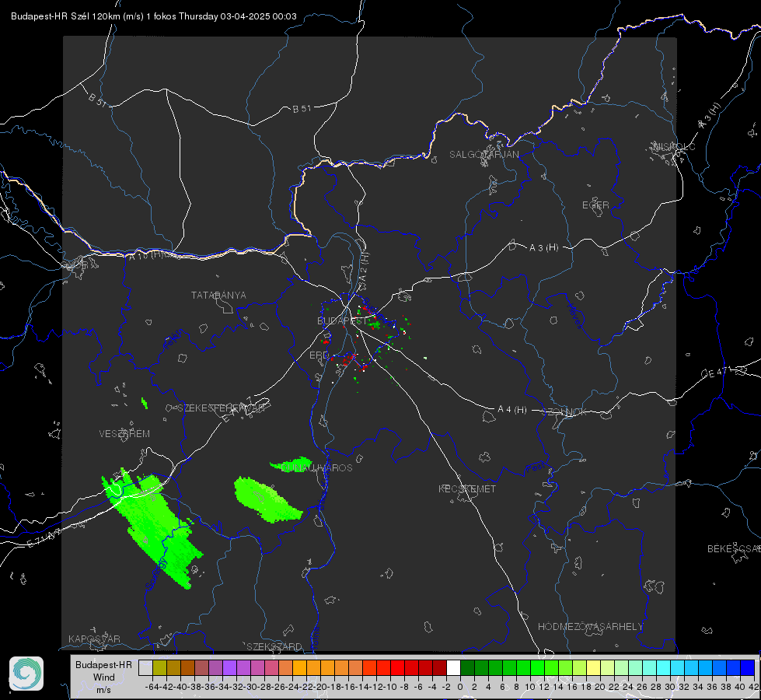Image resolution: width=761 pixels, height=700 pixels.
Task: Click the tiny green echo north of Veszprém
Action: (144, 403)
